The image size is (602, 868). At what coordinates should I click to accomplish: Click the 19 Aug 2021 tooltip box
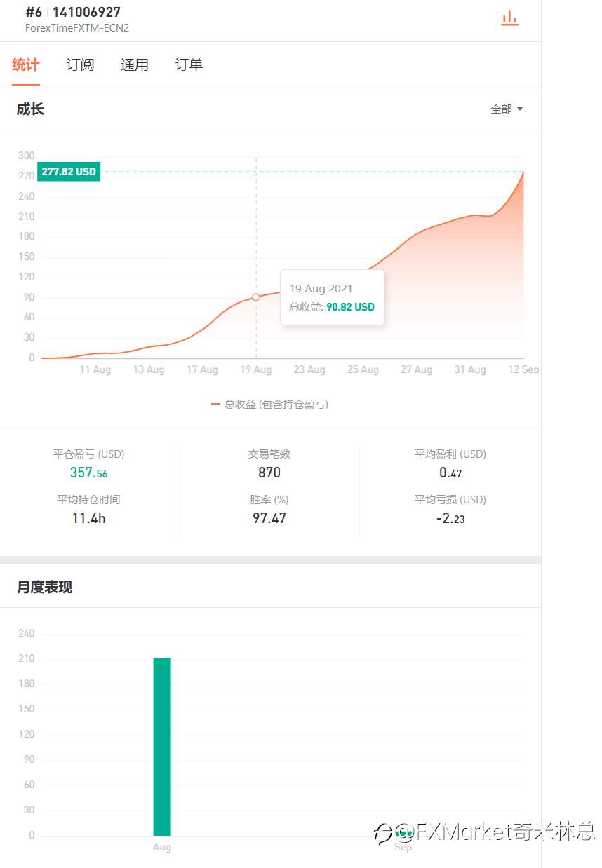332,297
